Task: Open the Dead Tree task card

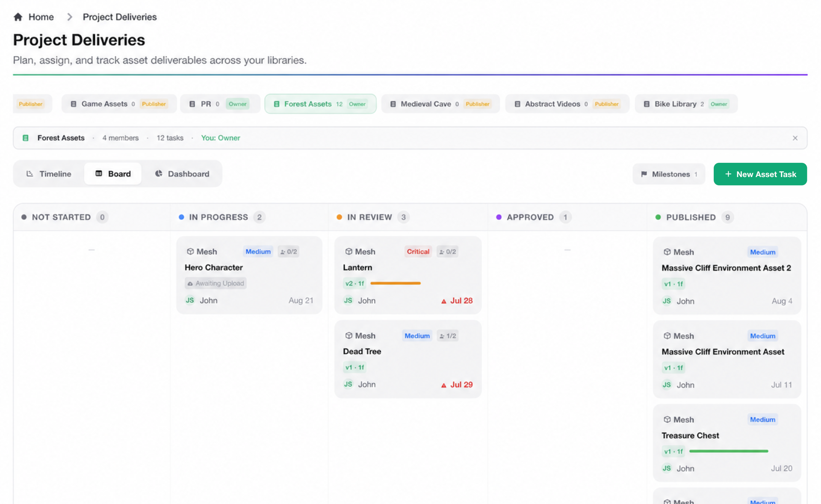Action: tap(408, 359)
